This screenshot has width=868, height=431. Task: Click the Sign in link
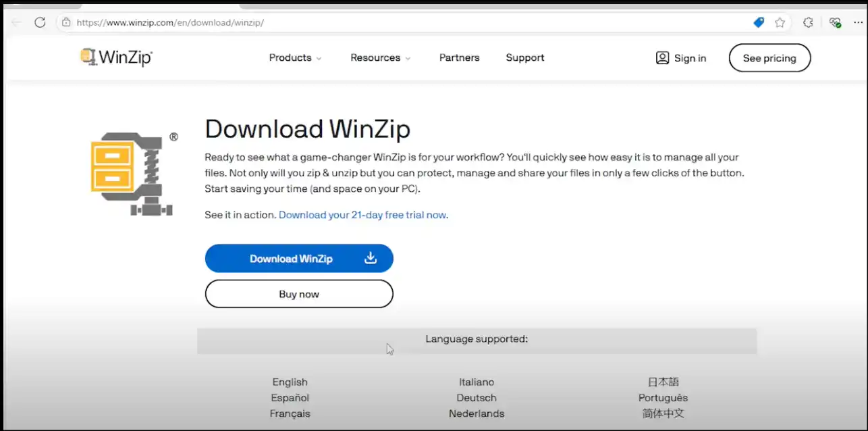point(690,58)
